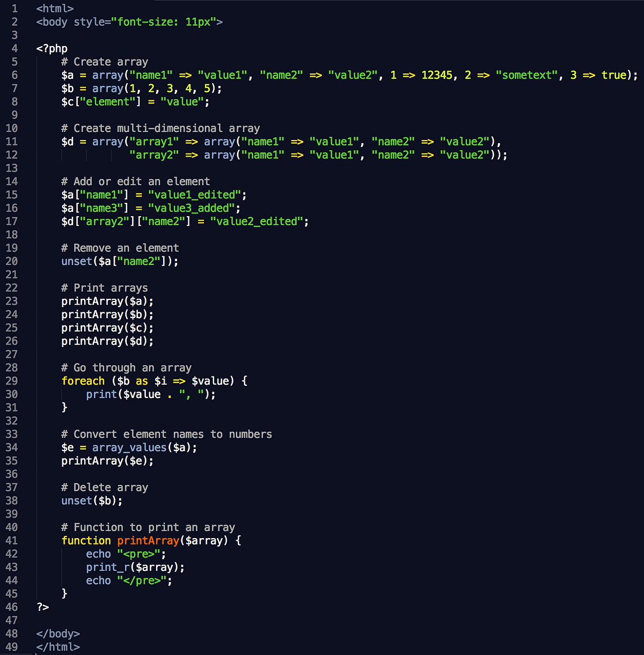This screenshot has height=655, width=644.
Task: Click the orange printArray function name definition
Action: (x=148, y=541)
